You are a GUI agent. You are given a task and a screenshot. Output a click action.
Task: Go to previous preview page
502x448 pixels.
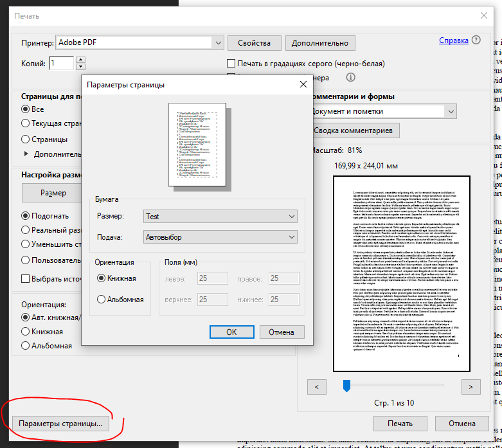tap(317, 387)
